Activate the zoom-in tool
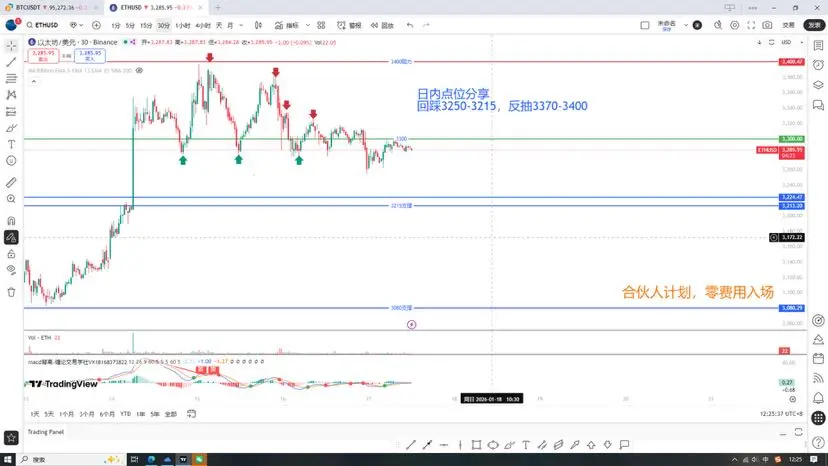This screenshot has height=466, width=828. click(x=11, y=199)
